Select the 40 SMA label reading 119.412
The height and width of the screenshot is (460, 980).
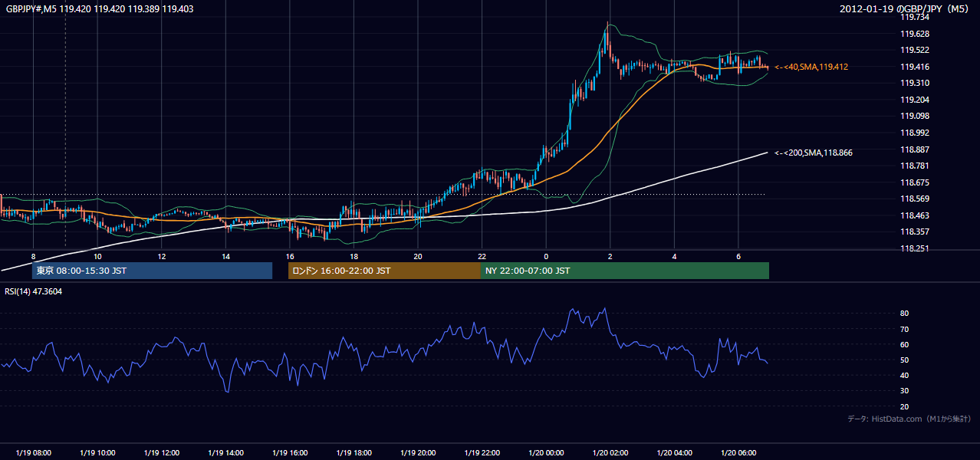click(x=811, y=67)
